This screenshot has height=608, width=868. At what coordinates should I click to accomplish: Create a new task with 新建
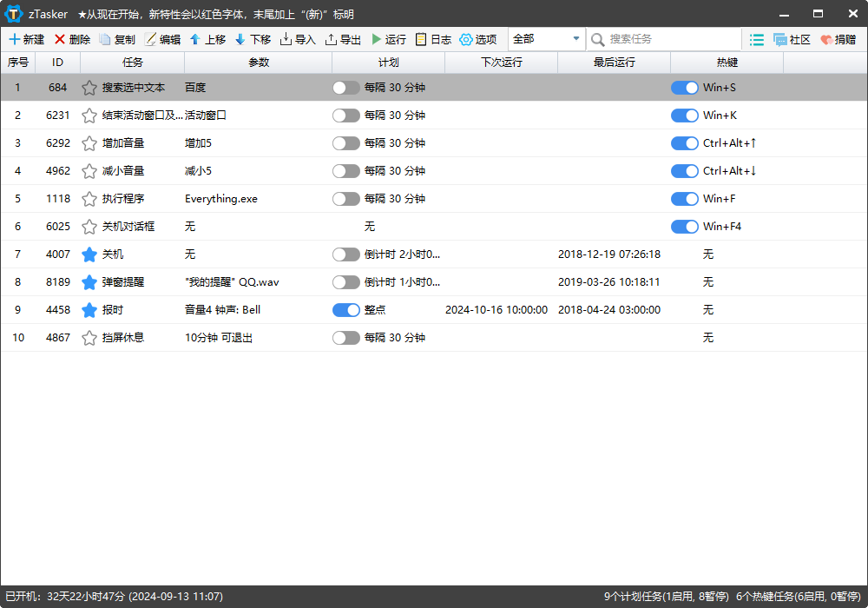pyautogui.click(x=26, y=39)
